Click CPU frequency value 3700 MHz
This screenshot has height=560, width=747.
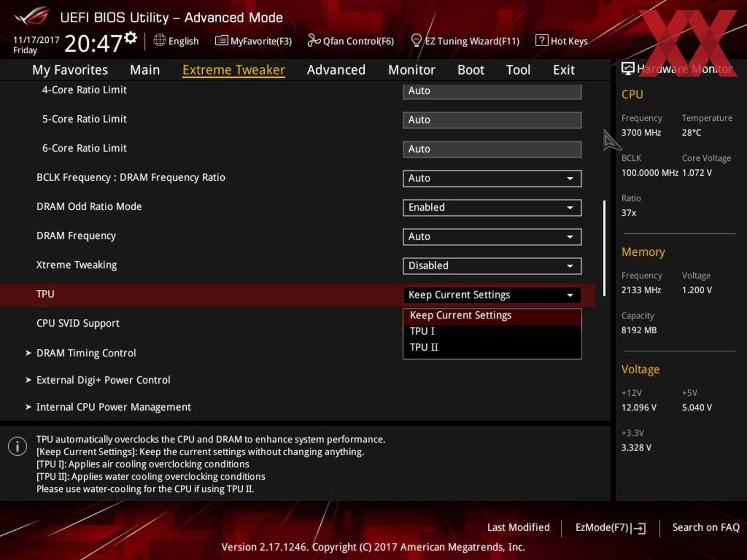point(641,132)
